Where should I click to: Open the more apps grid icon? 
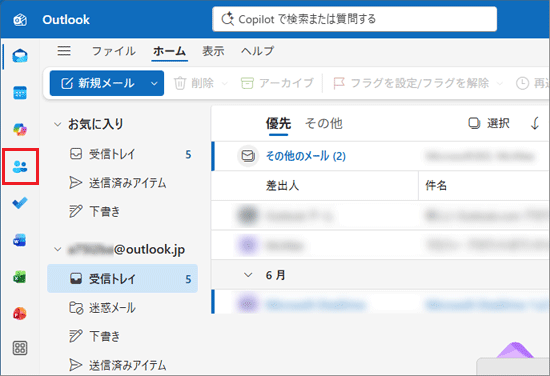click(20, 348)
